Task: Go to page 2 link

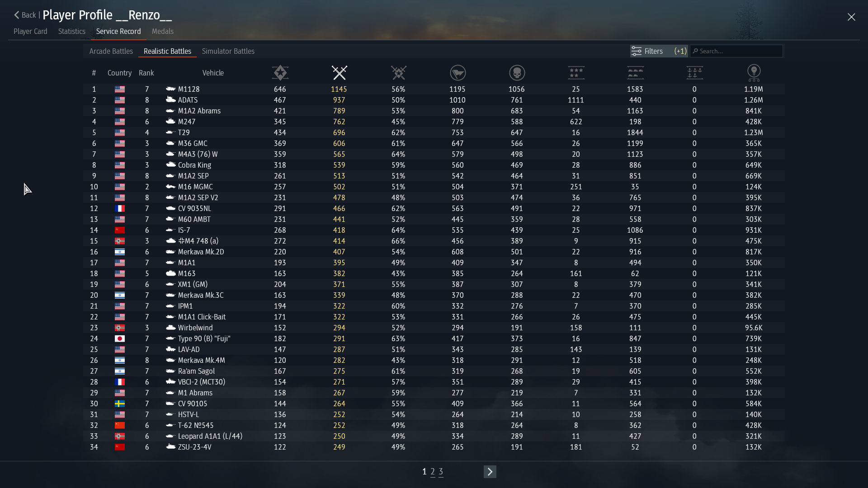Action: coord(433,472)
